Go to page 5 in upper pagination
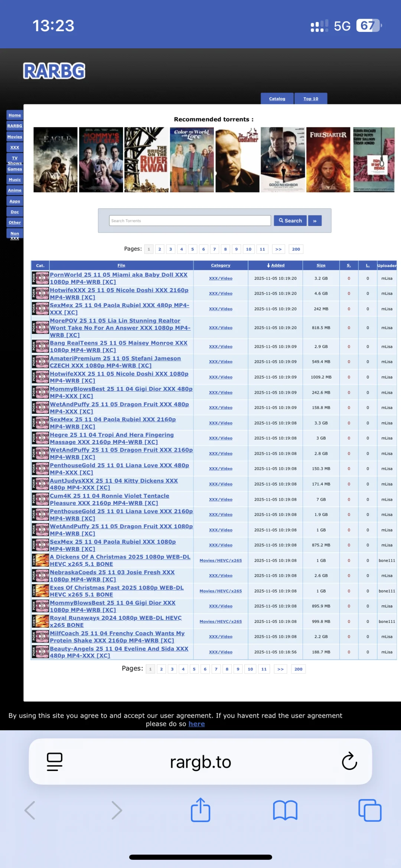Image resolution: width=401 pixels, height=868 pixels. tap(192, 249)
